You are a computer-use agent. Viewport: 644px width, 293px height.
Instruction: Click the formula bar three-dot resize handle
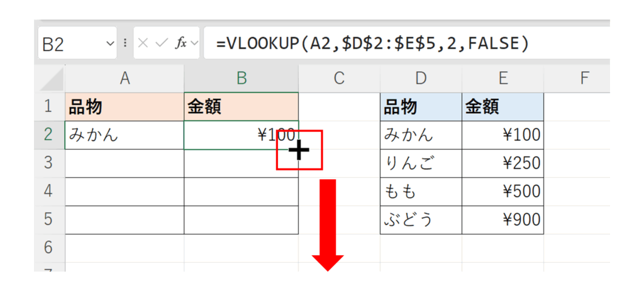click(x=125, y=43)
